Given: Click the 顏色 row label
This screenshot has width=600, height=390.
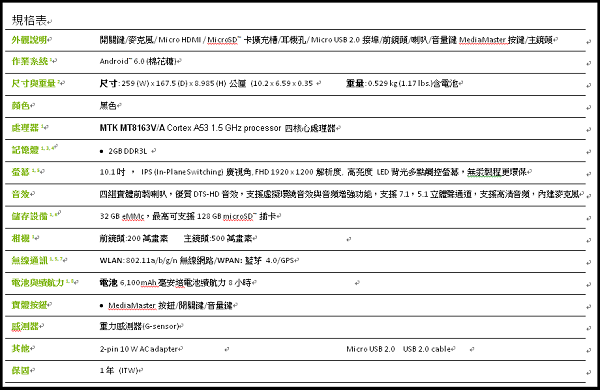Looking at the screenshot, I should click(x=21, y=105).
